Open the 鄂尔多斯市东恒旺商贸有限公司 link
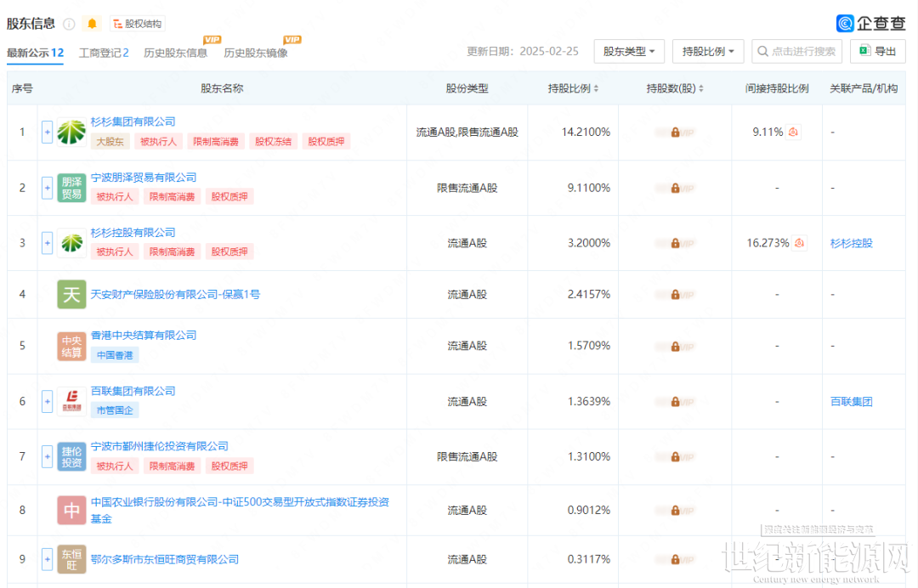The image size is (918, 588). click(165, 559)
